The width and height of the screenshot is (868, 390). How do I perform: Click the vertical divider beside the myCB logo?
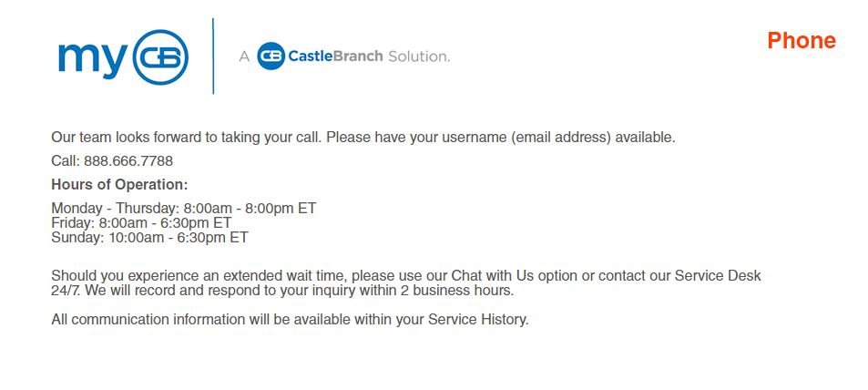(213, 56)
